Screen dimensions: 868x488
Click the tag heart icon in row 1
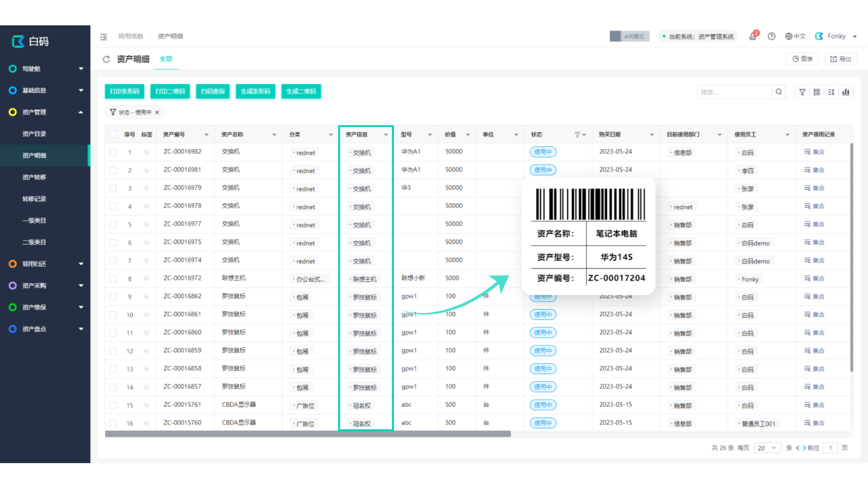(x=146, y=152)
